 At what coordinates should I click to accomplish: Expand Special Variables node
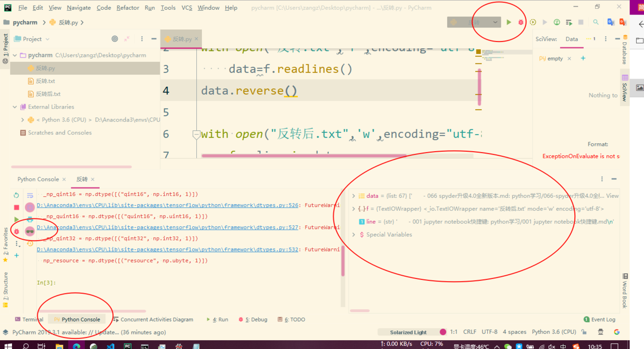[354, 235]
